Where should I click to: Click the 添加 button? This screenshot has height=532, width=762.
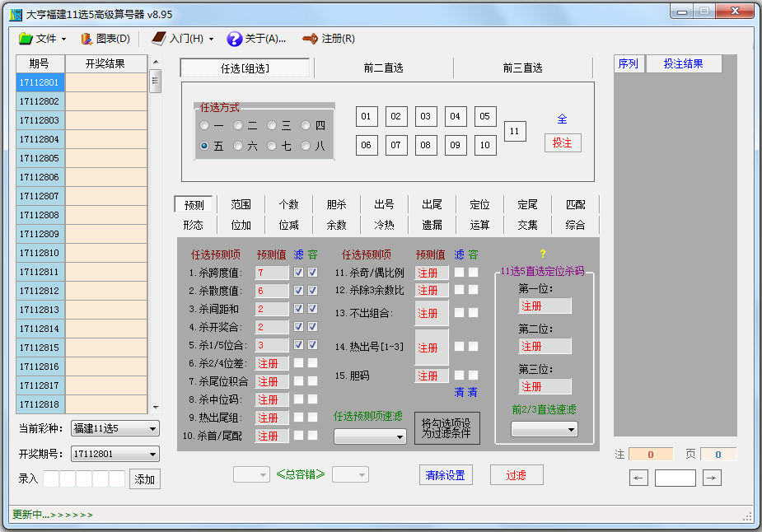pos(144,479)
